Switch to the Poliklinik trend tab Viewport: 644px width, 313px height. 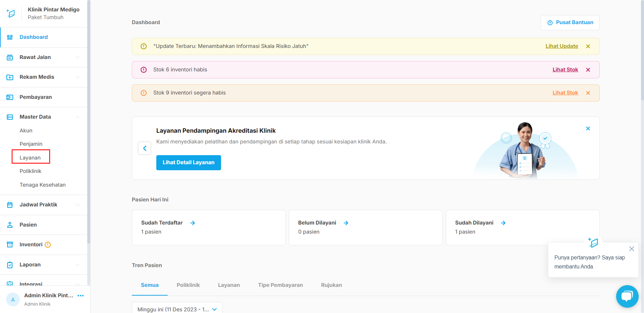click(188, 285)
